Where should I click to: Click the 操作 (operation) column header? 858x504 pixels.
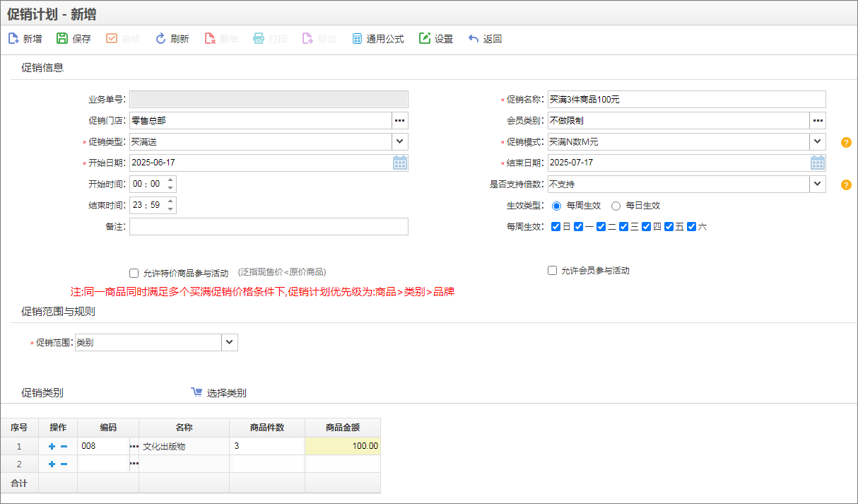pyautogui.click(x=58, y=428)
